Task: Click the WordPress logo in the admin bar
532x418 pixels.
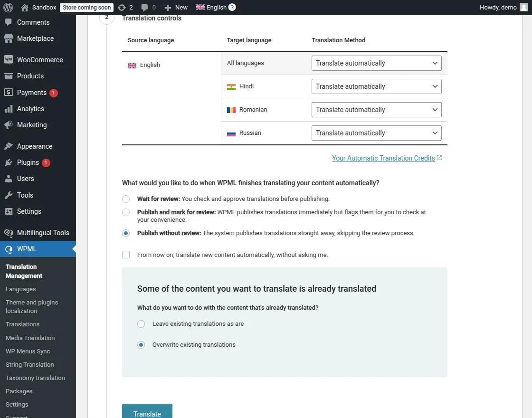Action: pyautogui.click(x=7, y=7)
